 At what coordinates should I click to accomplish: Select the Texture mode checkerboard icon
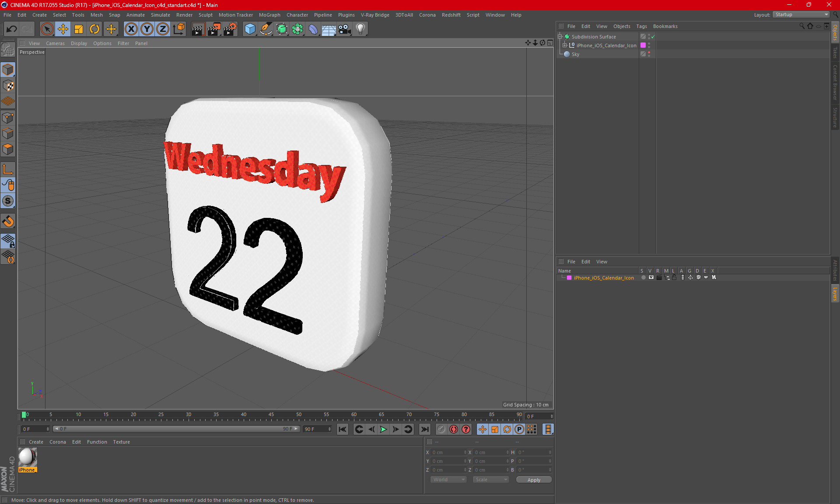(x=8, y=86)
